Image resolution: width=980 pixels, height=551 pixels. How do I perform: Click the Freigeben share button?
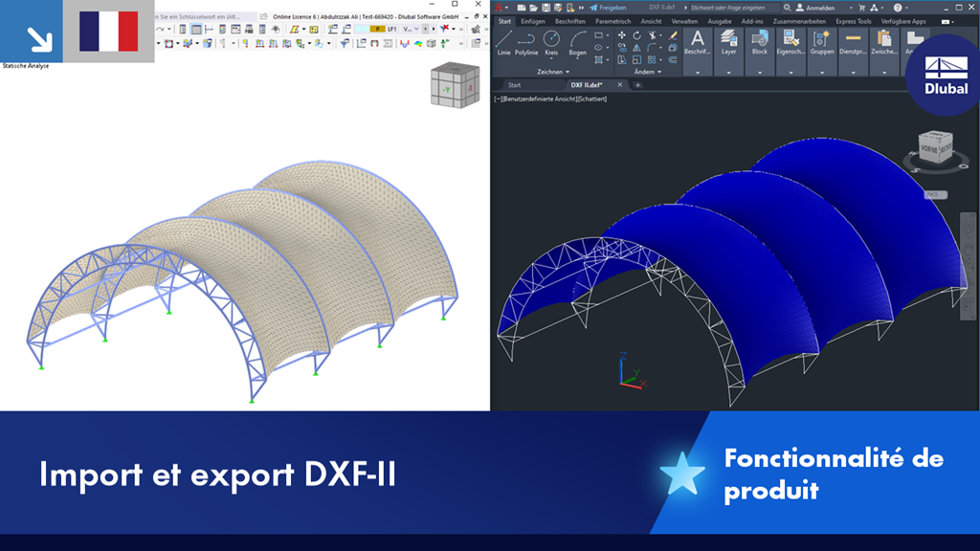(610, 8)
